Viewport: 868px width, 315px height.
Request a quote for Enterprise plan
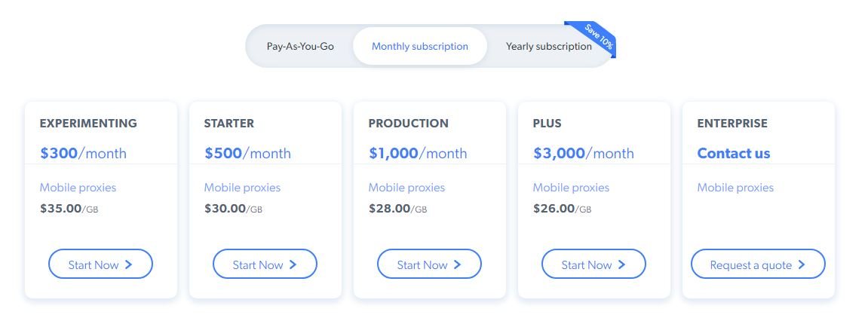tap(758, 265)
